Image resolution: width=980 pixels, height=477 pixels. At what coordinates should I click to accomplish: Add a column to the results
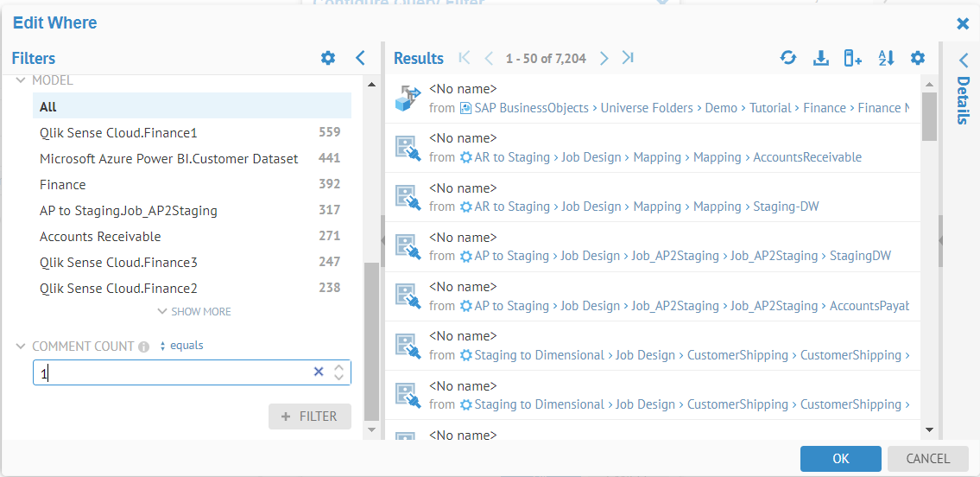click(x=853, y=58)
